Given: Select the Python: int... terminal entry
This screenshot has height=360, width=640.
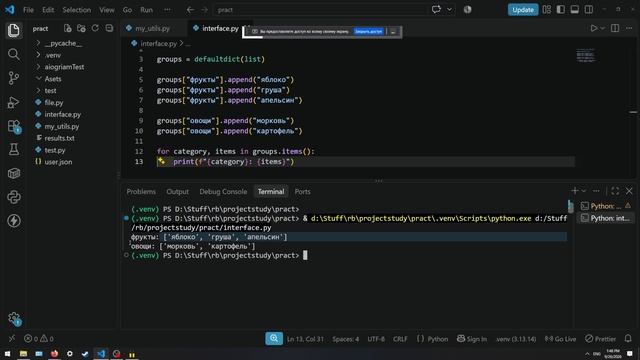Looking at the screenshot, I should pos(606,218).
